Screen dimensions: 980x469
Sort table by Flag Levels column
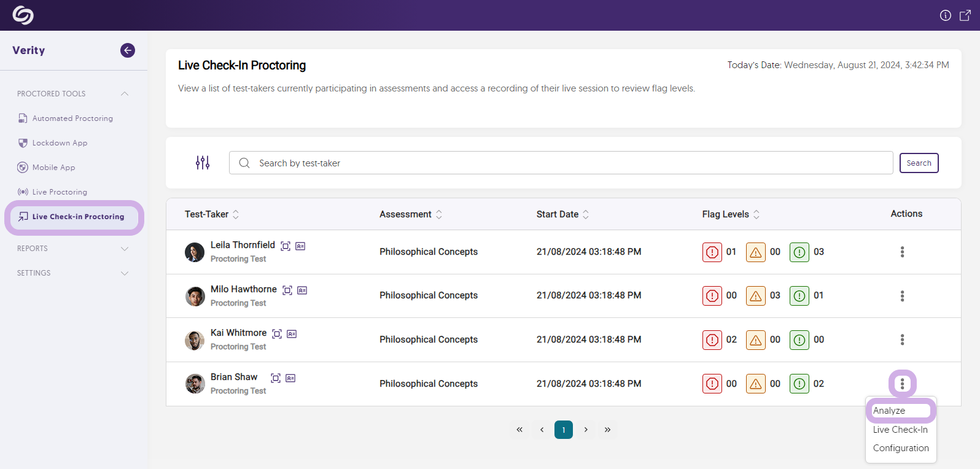click(x=756, y=214)
